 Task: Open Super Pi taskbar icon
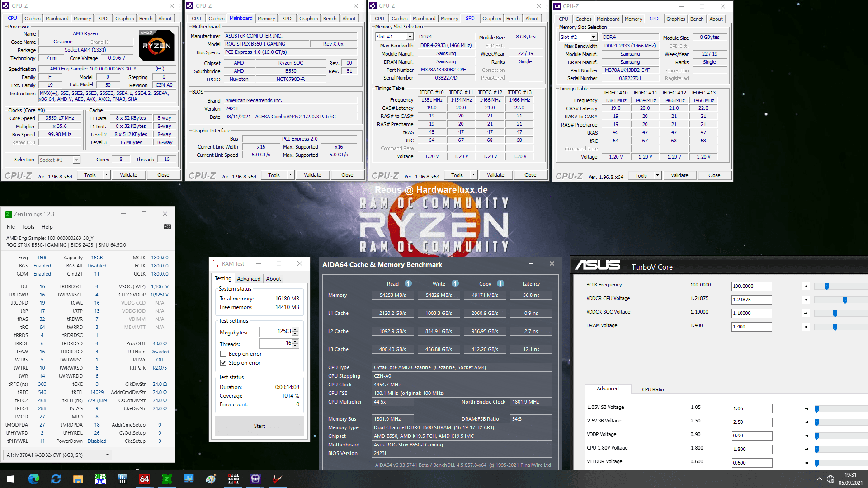point(100,479)
